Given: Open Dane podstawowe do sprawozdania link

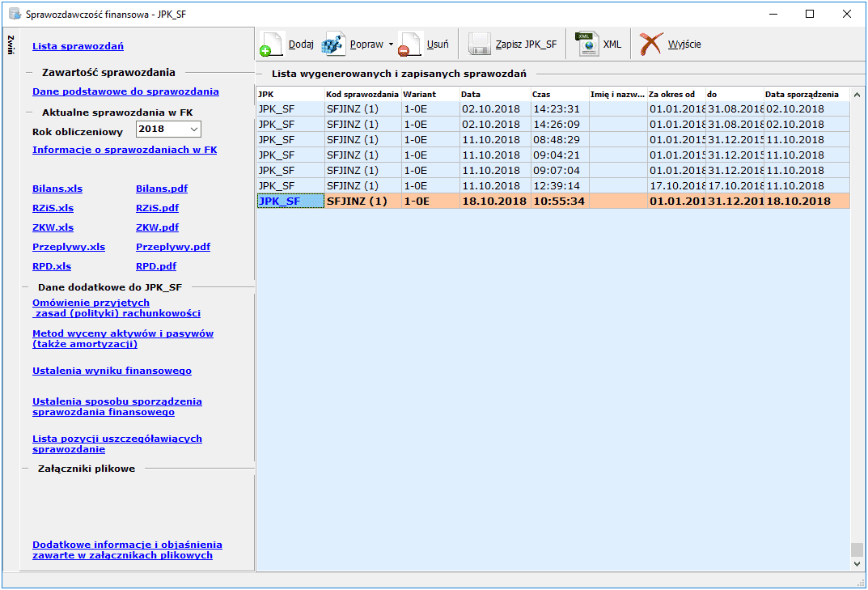Looking at the screenshot, I should pyautogui.click(x=125, y=91).
